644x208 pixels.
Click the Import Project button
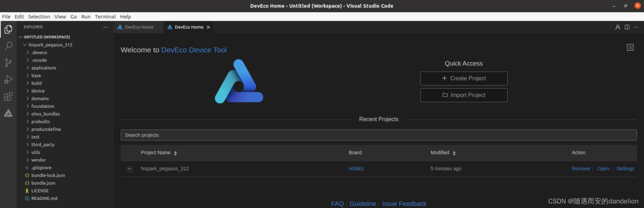click(x=463, y=95)
